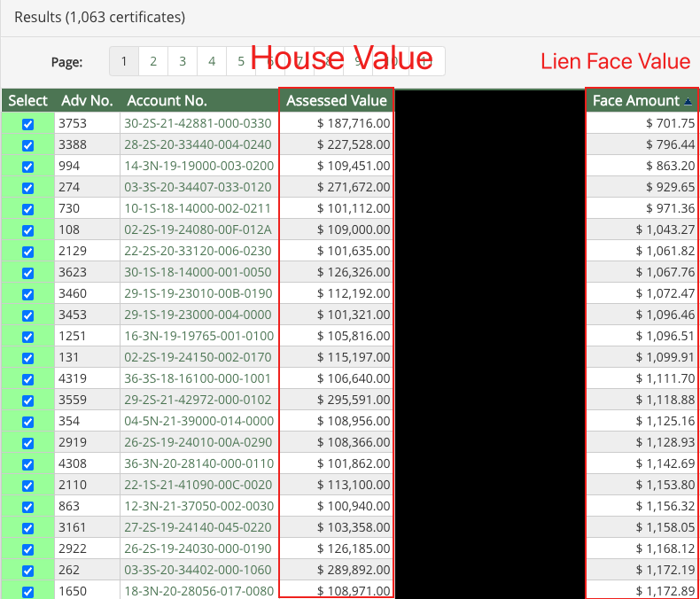This screenshot has width=700, height=599.
Task: Open account 12-3N-21-37050-002-0030
Action: pos(198,506)
